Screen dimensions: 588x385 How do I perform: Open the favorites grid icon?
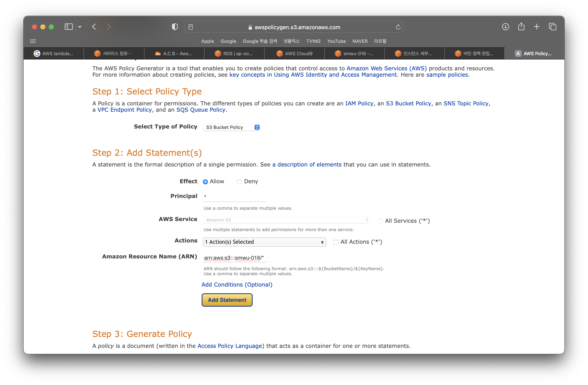tap(33, 41)
